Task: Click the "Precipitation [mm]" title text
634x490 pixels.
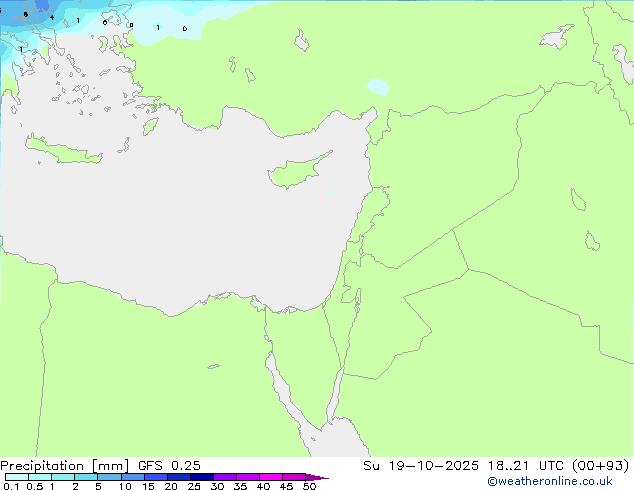Action: [x=65, y=466]
